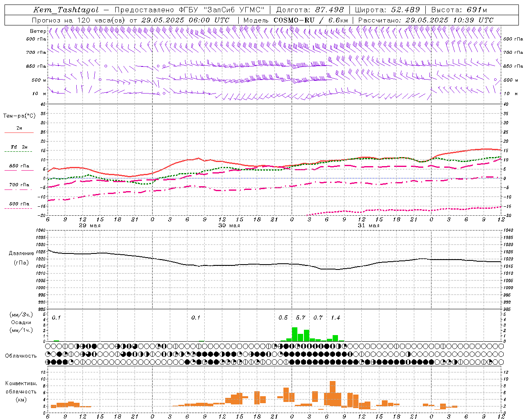
Task: Select the 'Предоставлено ФГБУ "ЗапСиб УГМС"' text
Action: pos(189,10)
